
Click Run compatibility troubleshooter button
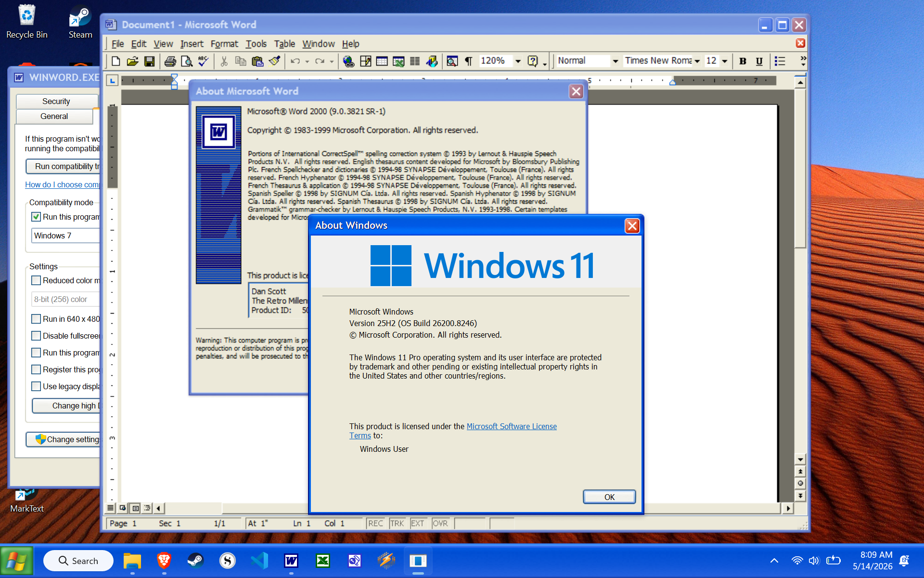pyautogui.click(x=63, y=166)
